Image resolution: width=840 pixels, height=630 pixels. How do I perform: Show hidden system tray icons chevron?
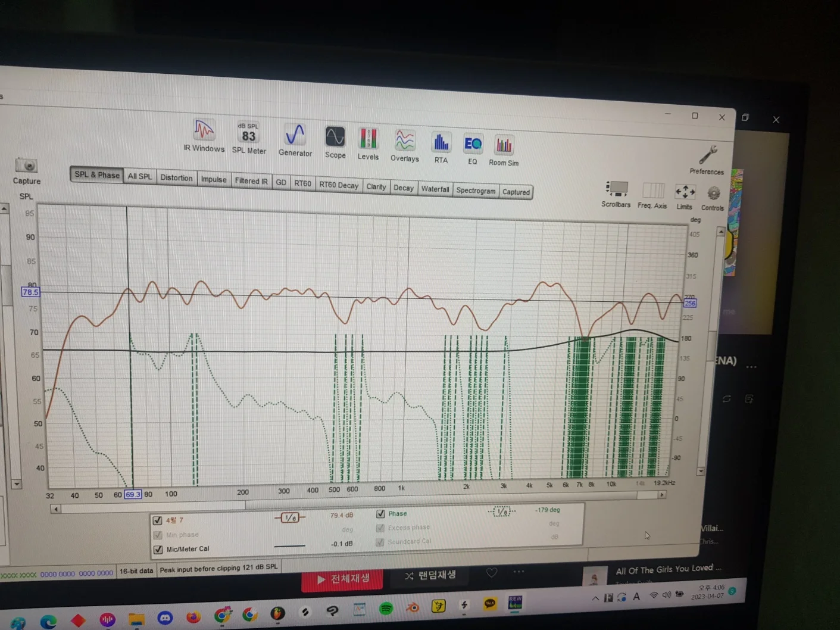tap(595, 598)
